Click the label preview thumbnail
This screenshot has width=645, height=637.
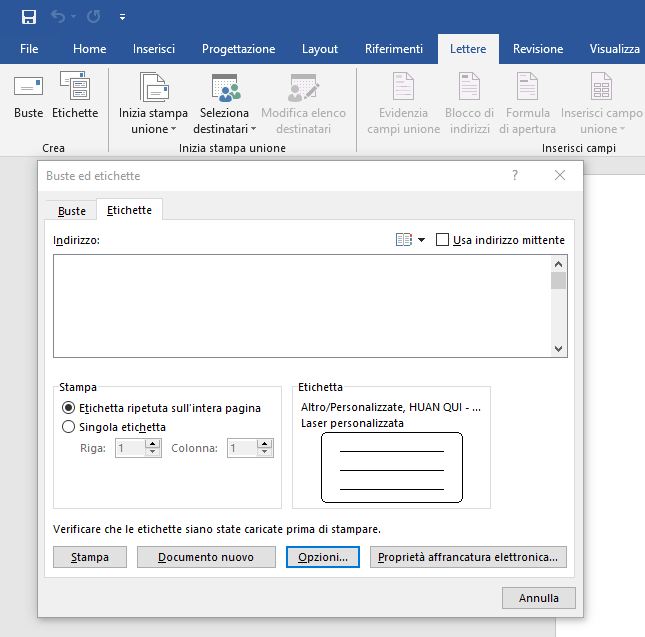[391, 467]
